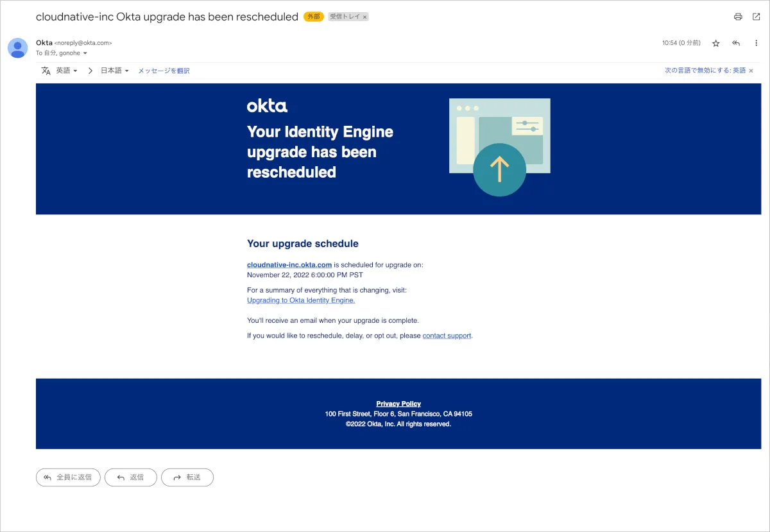Print this email with the printer icon
Screen dimensions: 770x532
738,17
